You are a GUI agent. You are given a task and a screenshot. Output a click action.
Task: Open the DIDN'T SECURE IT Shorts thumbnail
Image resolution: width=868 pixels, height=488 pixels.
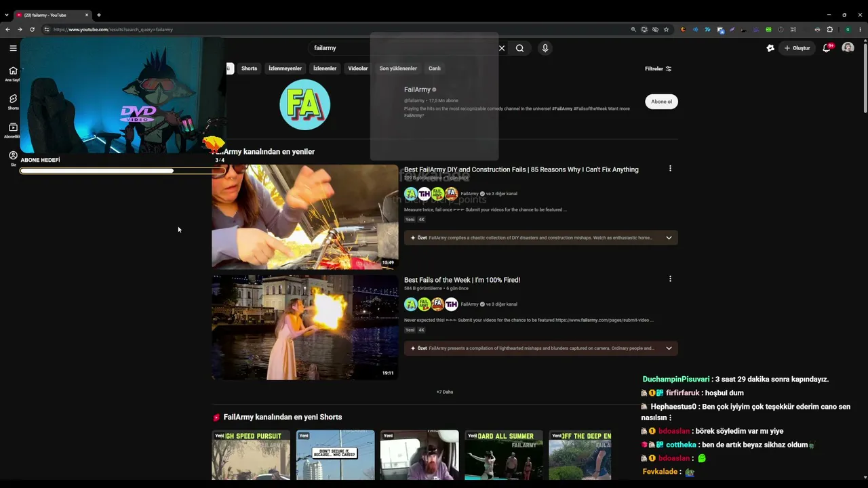tap(335, 455)
